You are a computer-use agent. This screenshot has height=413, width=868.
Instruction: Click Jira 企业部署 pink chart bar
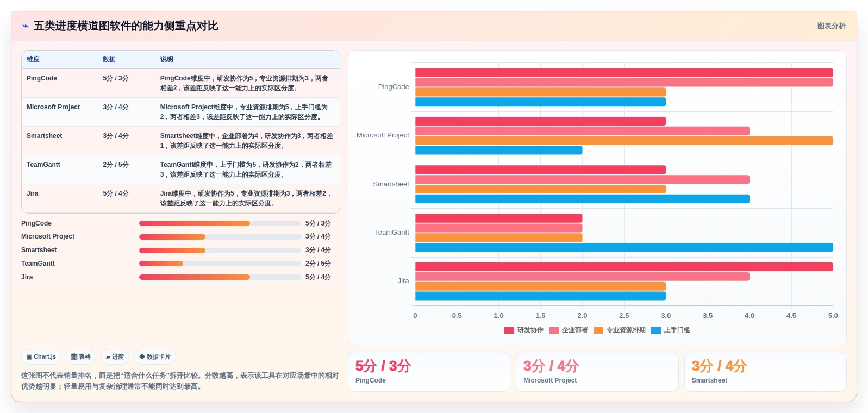point(582,277)
